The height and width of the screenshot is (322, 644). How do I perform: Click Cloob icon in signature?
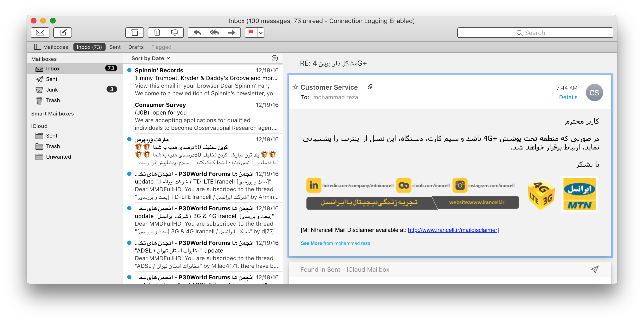coord(404,185)
